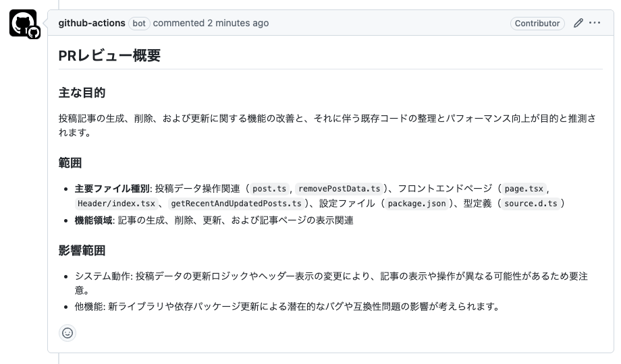Click the 主な目的 section heading
This screenshot has height=364, width=621.
click(82, 92)
